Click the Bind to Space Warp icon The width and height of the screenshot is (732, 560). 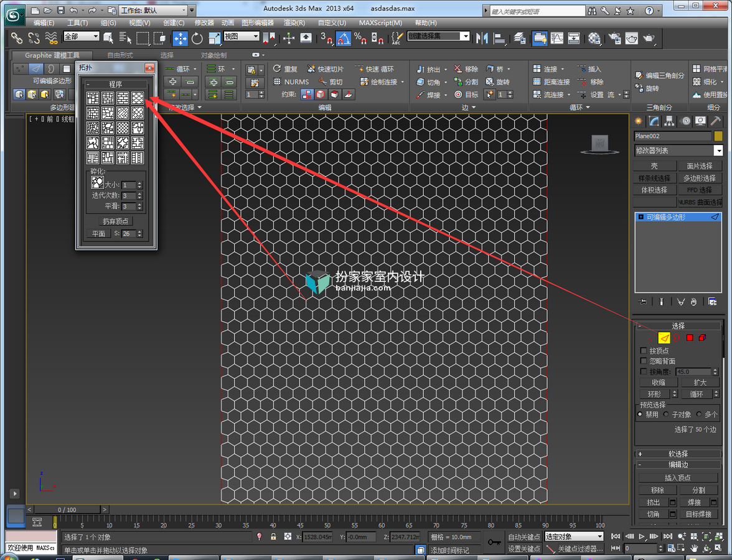(x=51, y=38)
